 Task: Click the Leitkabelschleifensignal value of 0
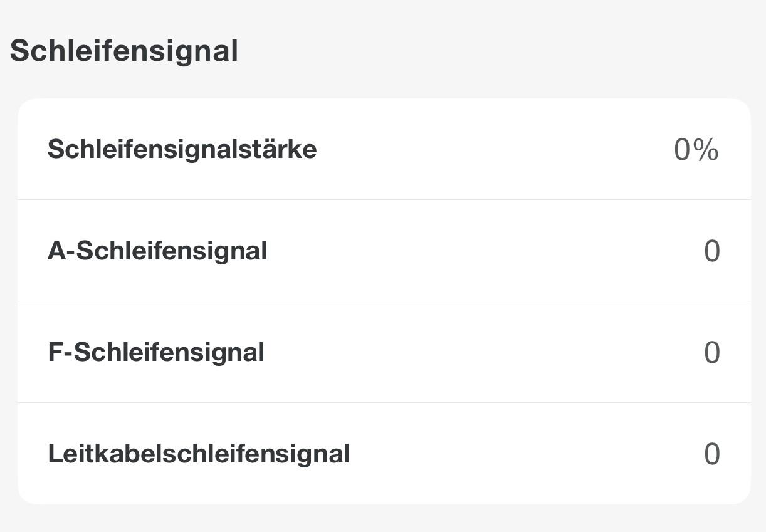(711, 454)
